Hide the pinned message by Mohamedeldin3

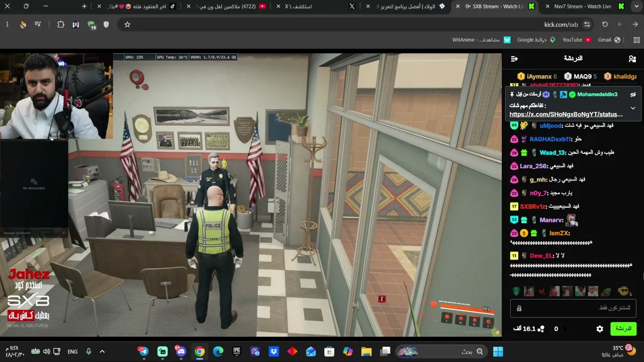(x=633, y=95)
